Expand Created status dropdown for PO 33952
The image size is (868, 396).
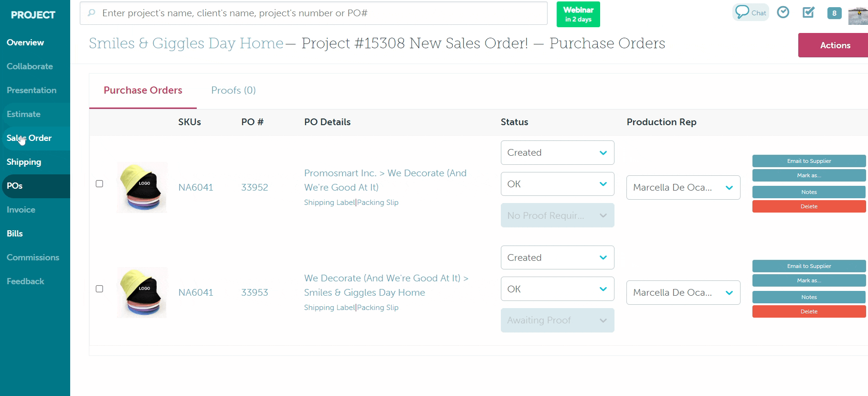coord(557,153)
